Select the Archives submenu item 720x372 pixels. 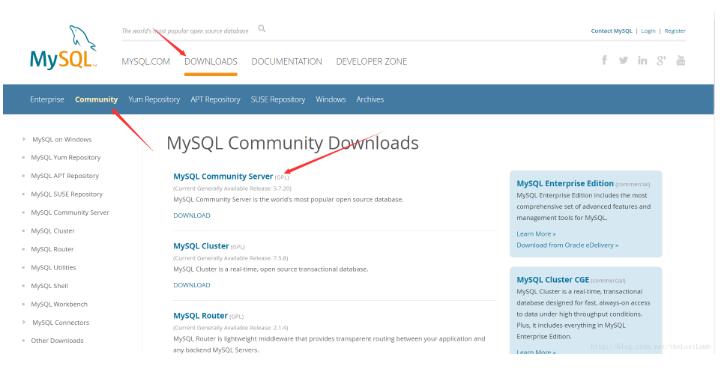370,99
